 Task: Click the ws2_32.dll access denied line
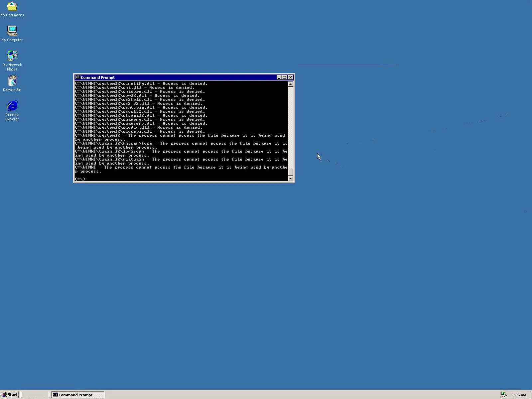[x=139, y=103]
